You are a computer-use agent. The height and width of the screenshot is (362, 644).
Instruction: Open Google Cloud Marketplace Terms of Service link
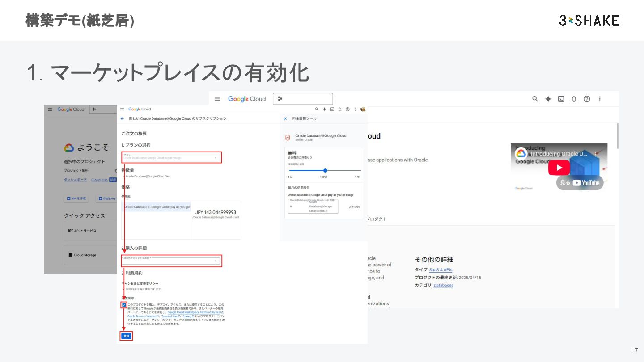point(194,312)
